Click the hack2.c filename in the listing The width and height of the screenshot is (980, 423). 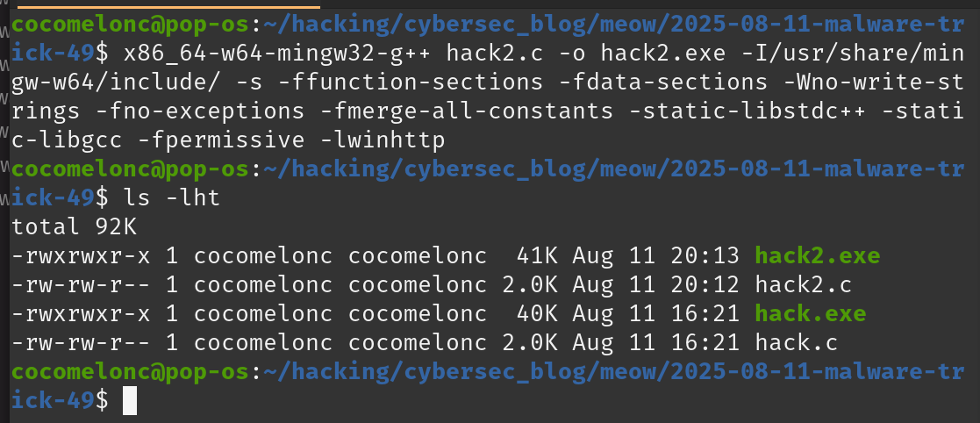803,285
